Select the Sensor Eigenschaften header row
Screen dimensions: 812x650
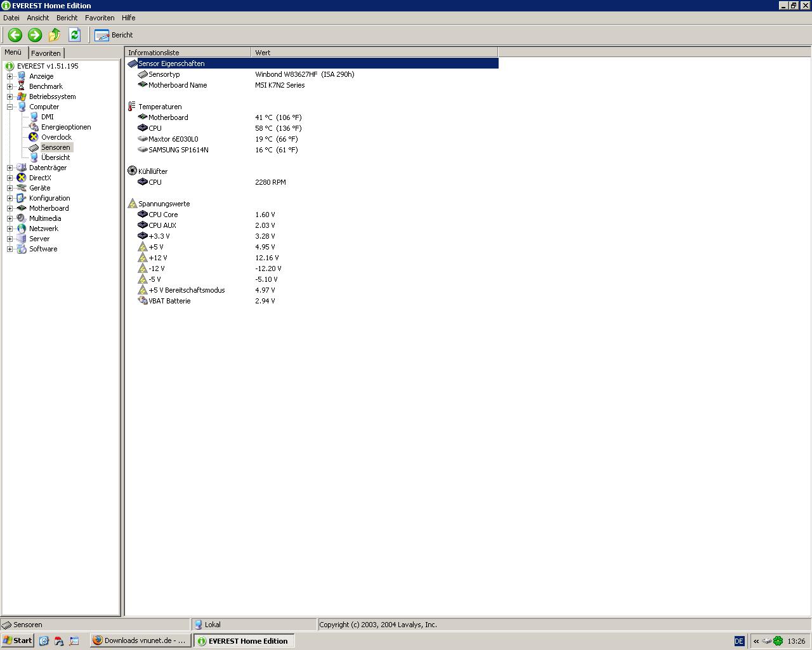[x=312, y=63]
